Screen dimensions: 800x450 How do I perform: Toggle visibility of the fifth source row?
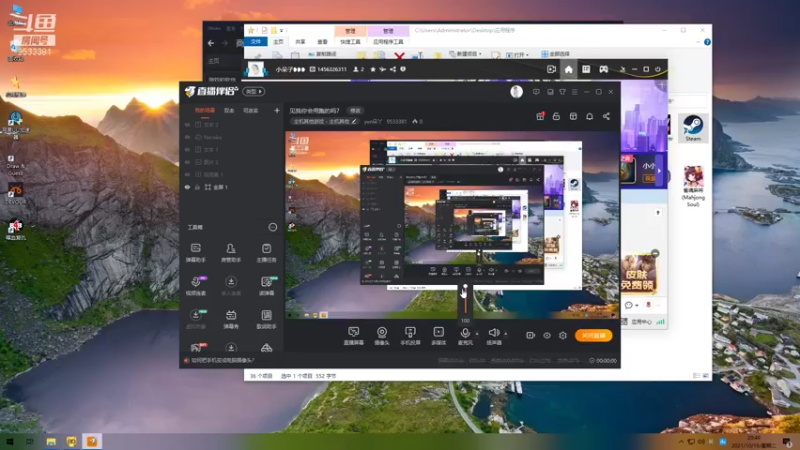pos(187,174)
